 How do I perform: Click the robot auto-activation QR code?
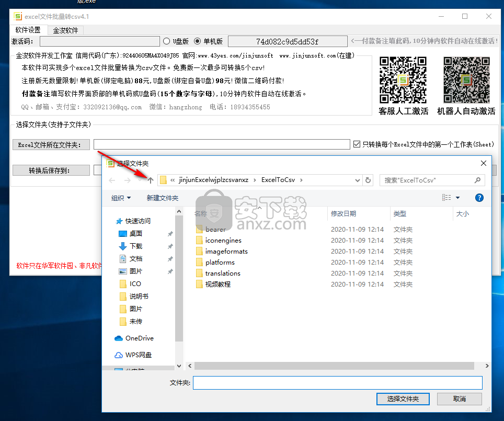point(466,80)
